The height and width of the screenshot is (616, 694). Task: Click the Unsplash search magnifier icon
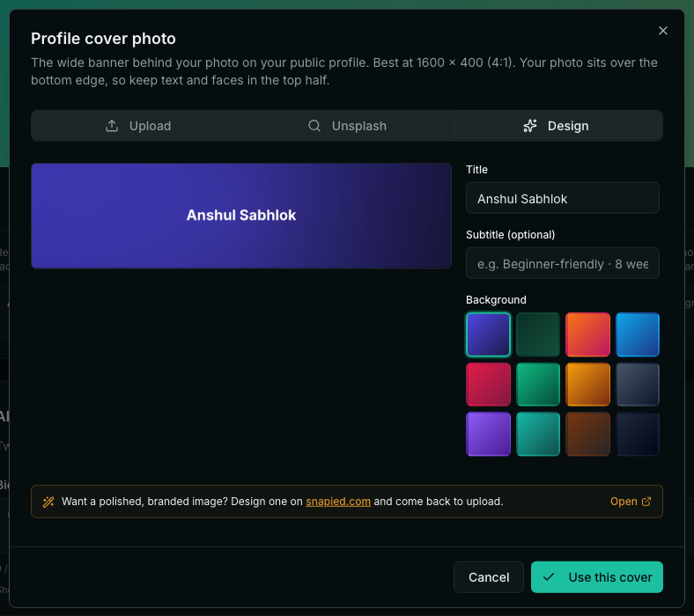pos(314,126)
